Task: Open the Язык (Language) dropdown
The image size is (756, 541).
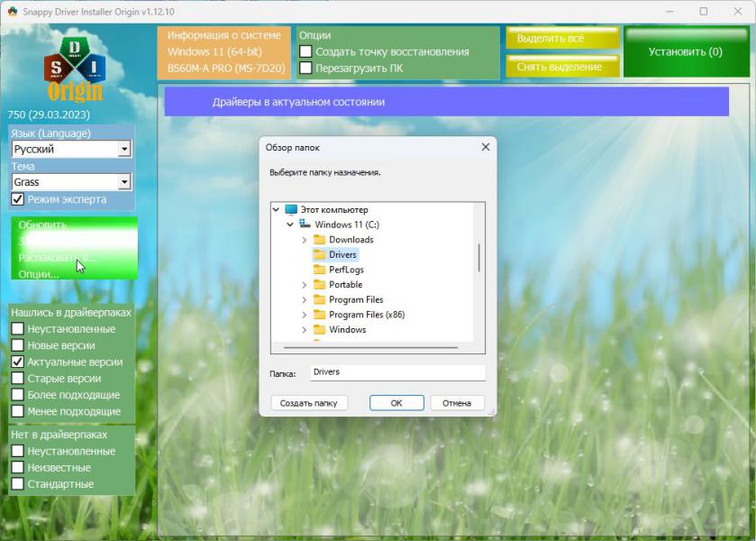Action: [x=124, y=149]
